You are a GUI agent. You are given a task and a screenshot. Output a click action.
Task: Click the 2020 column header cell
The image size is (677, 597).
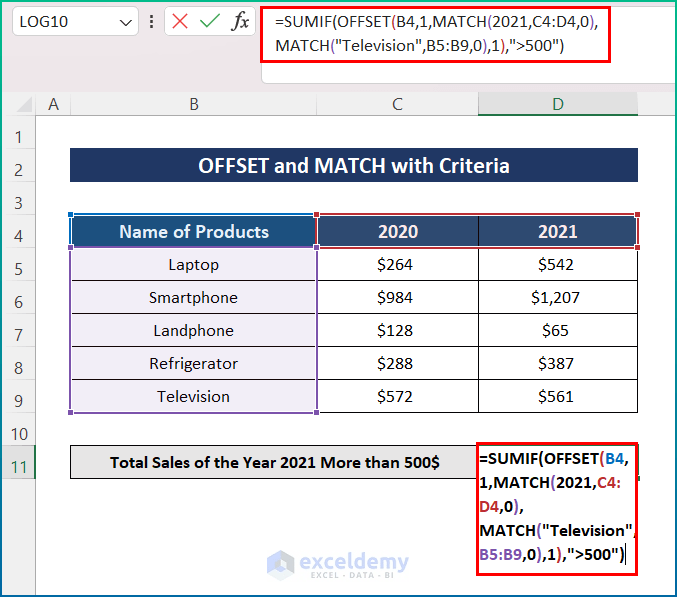(398, 231)
